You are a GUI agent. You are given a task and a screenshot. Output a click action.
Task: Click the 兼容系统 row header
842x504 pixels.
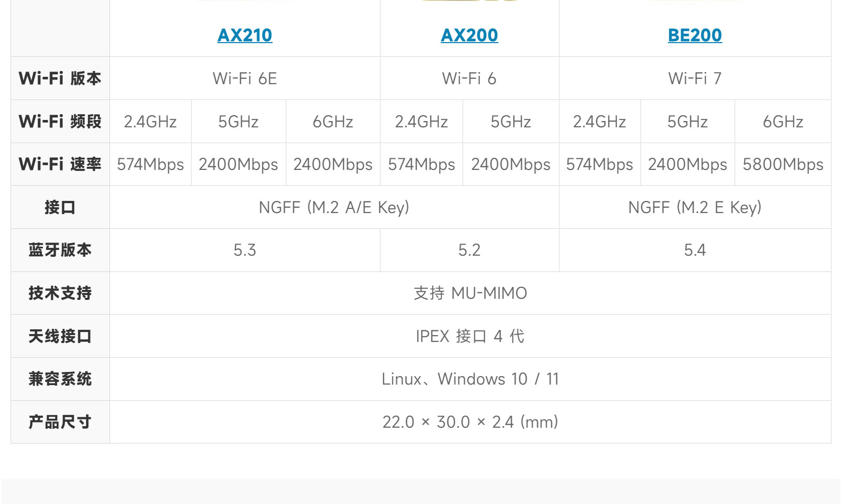point(60,379)
